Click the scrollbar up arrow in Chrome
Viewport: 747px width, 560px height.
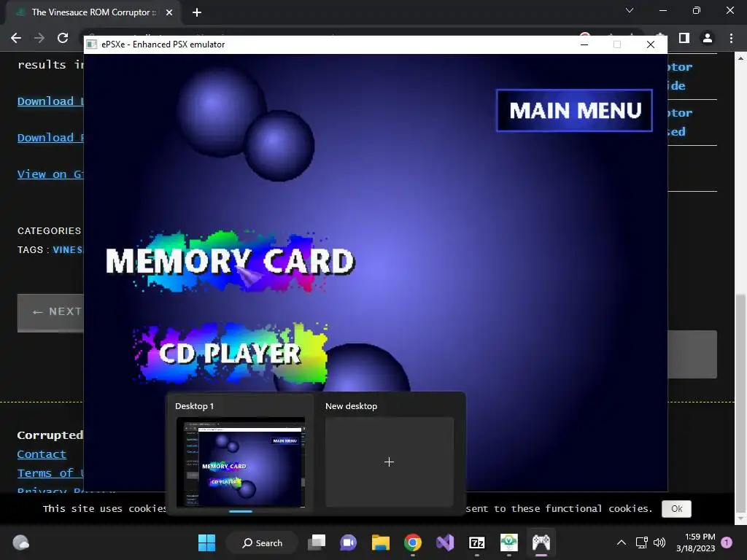click(740, 58)
